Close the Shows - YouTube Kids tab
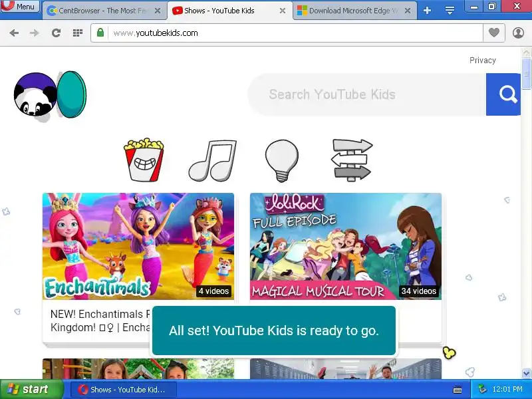The image size is (532, 399). point(282,11)
